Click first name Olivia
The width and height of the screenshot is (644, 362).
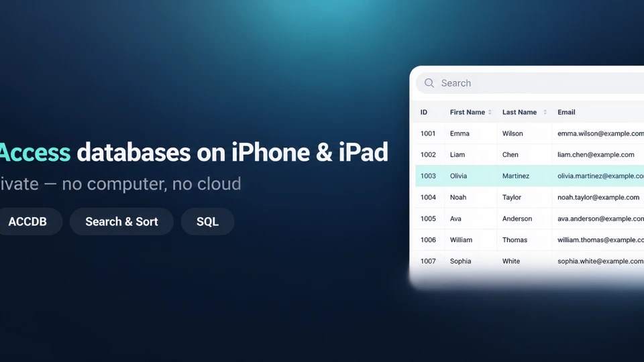coord(458,176)
